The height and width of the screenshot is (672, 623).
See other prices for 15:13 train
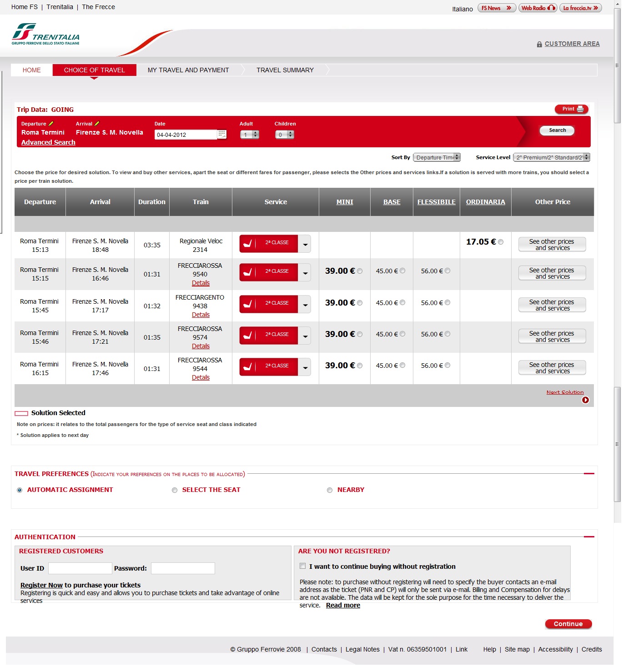[x=552, y=245]
